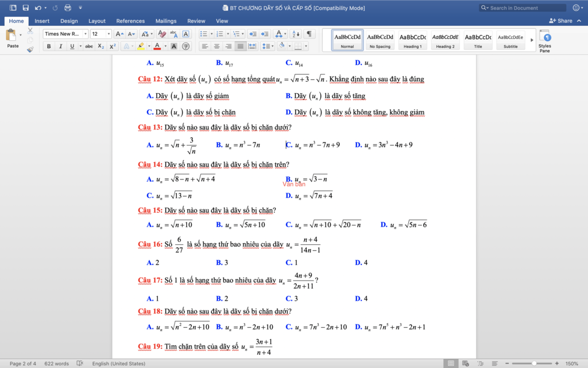Click the Decrease Indent icon

coord(253,34)
